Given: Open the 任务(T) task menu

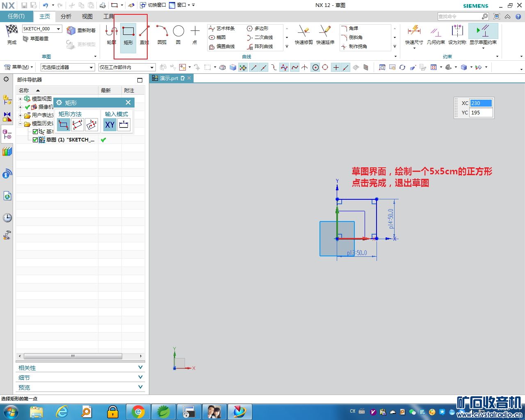Looking at the screenshot, I should 17,16.
